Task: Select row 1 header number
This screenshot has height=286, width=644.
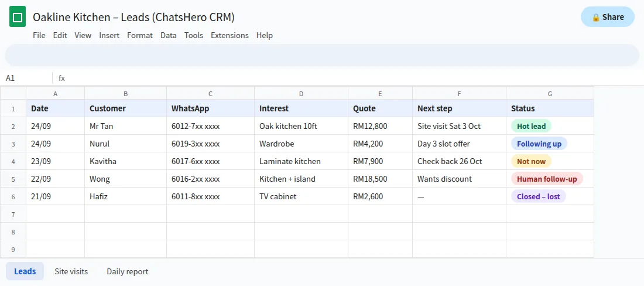Action: (x=13, y=108)
